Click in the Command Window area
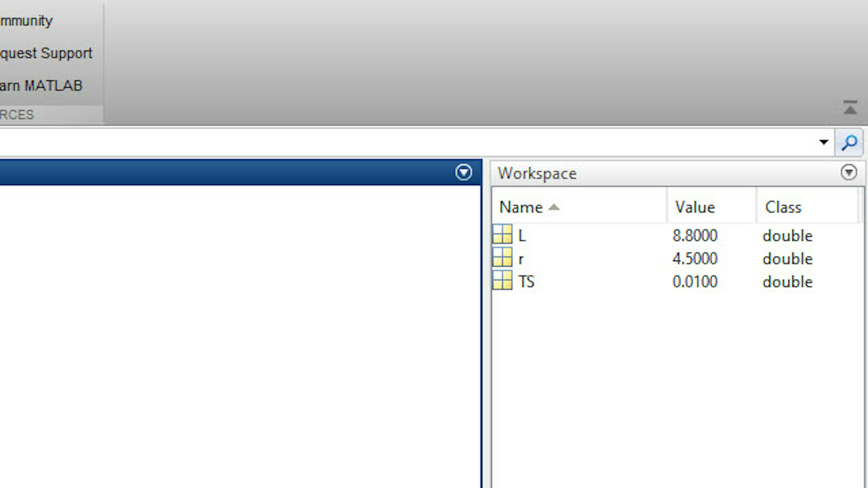868x488 pixels. click(x=240, y=337)
